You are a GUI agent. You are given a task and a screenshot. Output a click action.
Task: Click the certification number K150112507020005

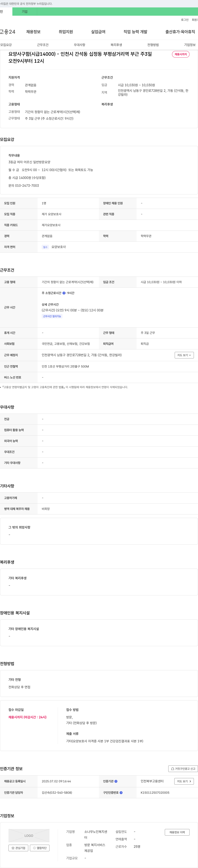[155, 792]
